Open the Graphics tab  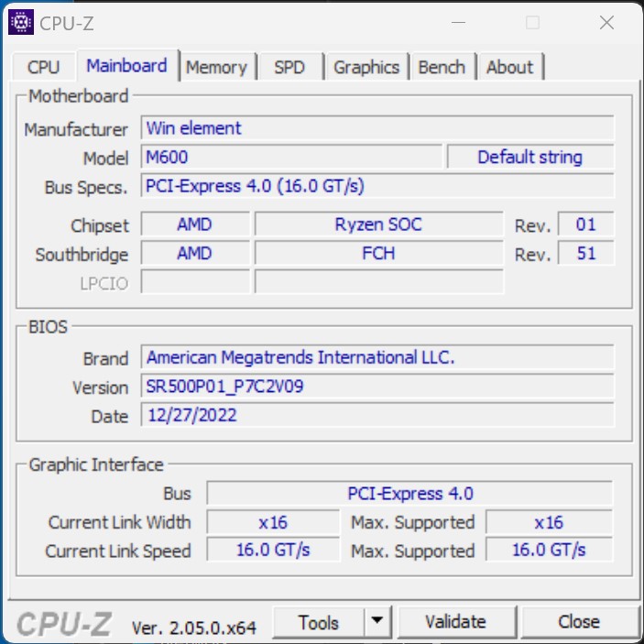366,67
